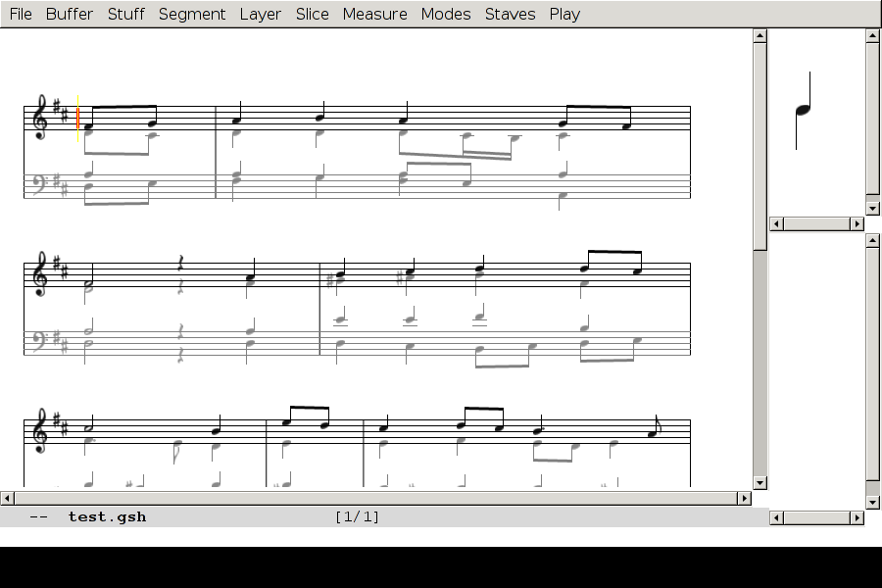This screenshot has width=882, height=588.
Task: Click the quarter rest in second system
Action: coord(180,264)
